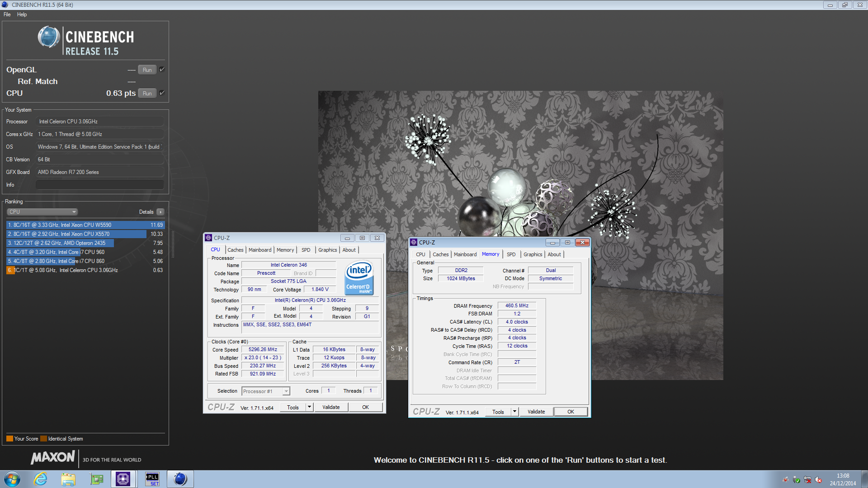Run the CPU benchmark
This screenshot has height=488, width=868.
(147, 93)
